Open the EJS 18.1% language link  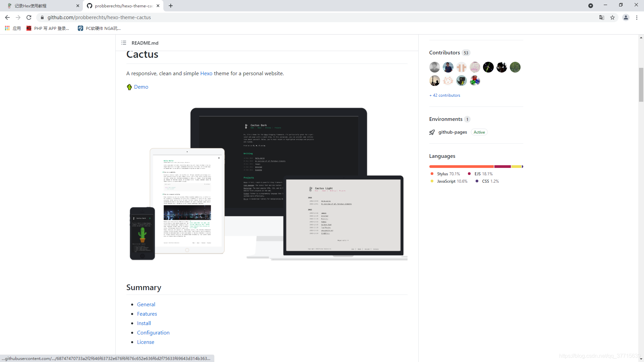480,174
